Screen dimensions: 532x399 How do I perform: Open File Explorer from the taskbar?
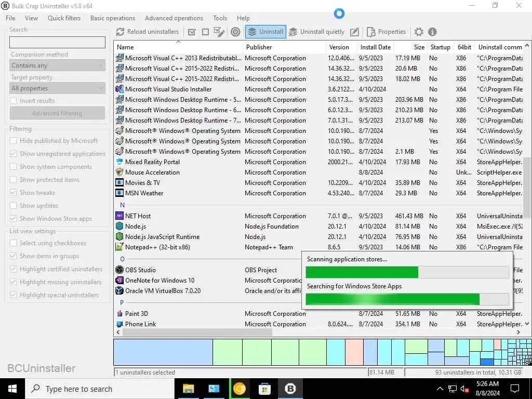188,389
